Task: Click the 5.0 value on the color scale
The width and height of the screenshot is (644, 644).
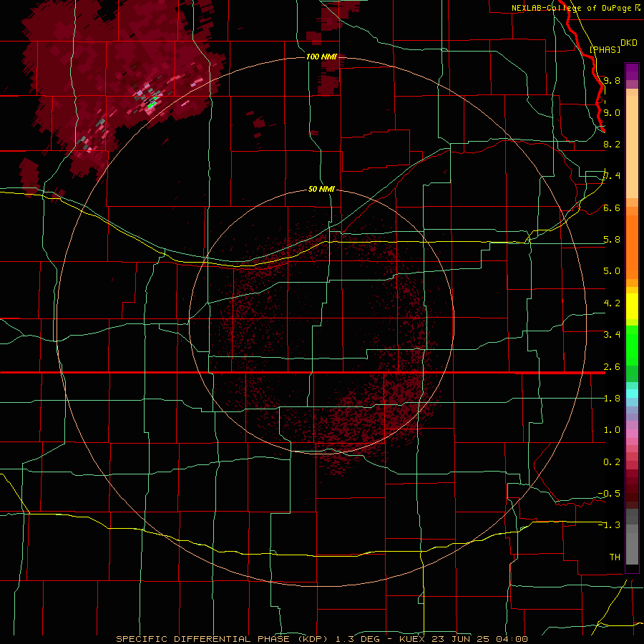Action: click(612, 271)
